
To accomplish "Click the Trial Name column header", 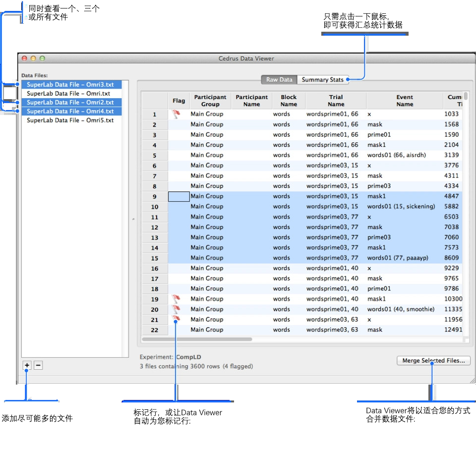I will pos(336,101).
